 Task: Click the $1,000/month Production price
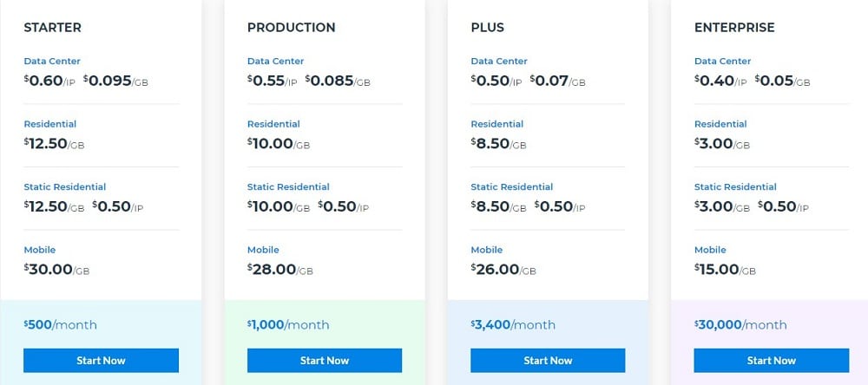click(288, 324)
